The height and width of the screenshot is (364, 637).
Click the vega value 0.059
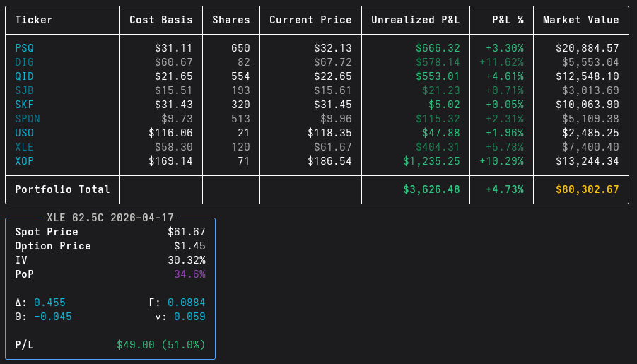pos(189,317)
